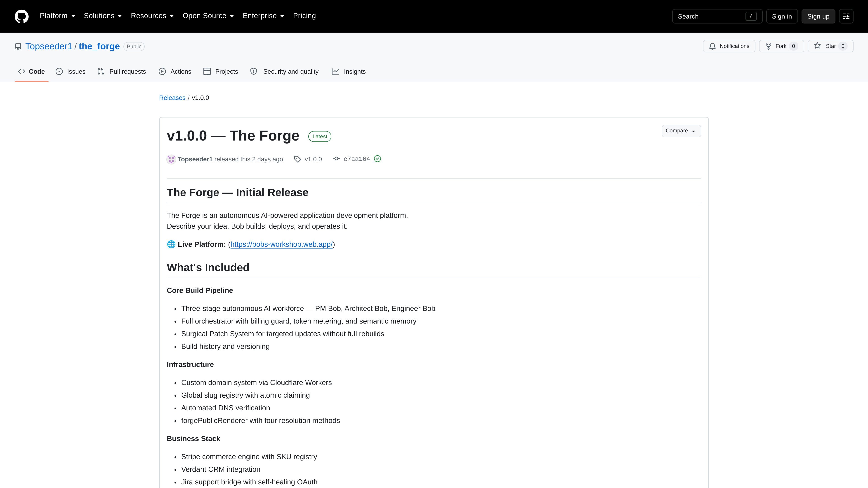Open the header settings sliders icon
868x488 pixels.
[846, 16]
